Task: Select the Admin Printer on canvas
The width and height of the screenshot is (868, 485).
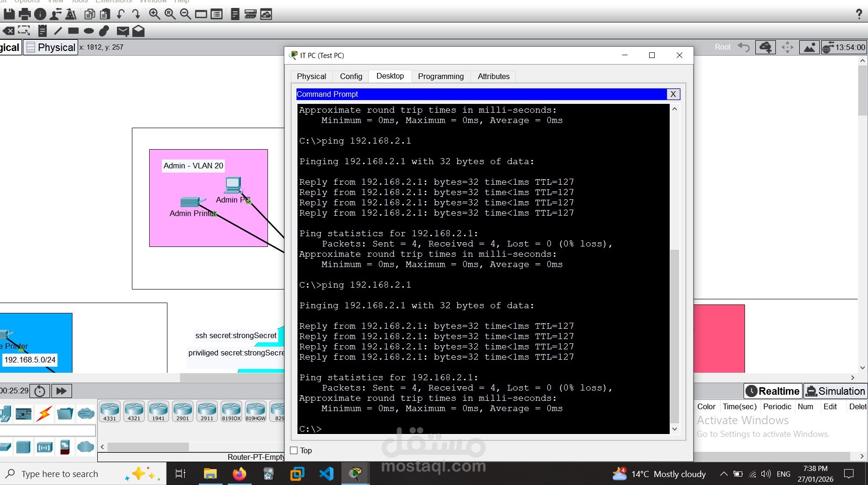Action: (191, 202)
